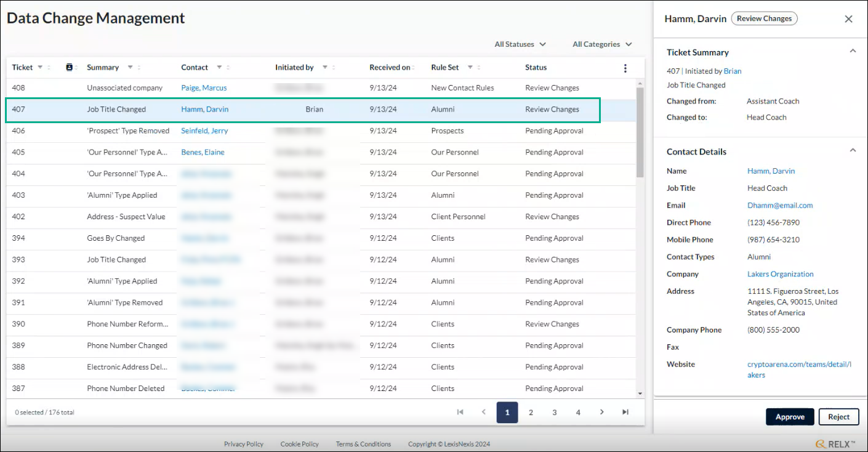The width and height of the screenshot is (868, 452).
Task: Collapse the Contact Details section
Action: [x=853, y=150]
